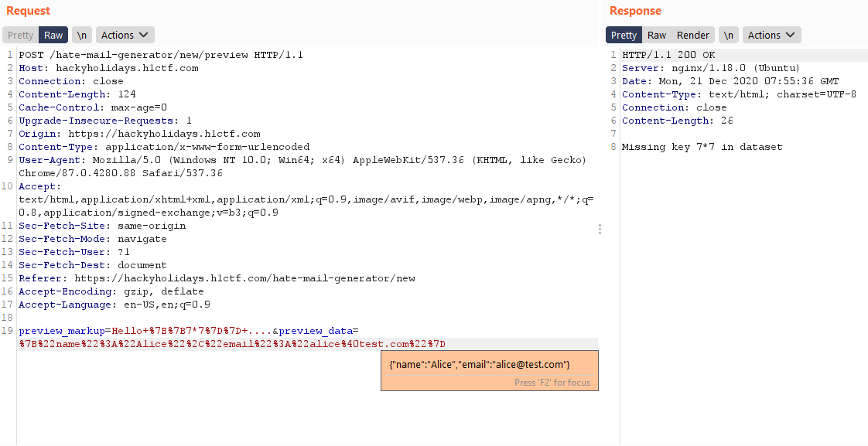Click the three-dot panel divider handle
Viewport: 868px width, 446px height.
point(600,229)
